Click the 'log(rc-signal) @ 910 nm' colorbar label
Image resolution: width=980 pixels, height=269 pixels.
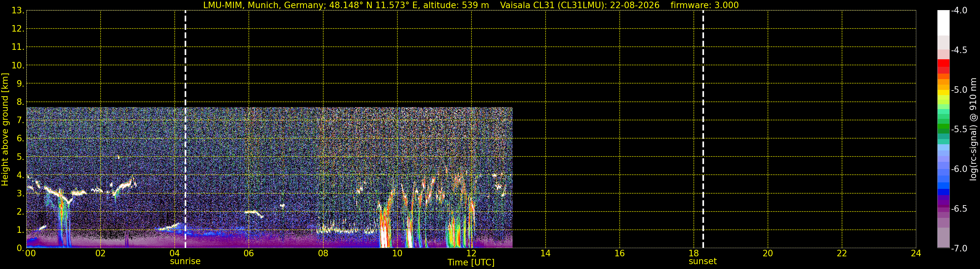[x=973, y=129]
